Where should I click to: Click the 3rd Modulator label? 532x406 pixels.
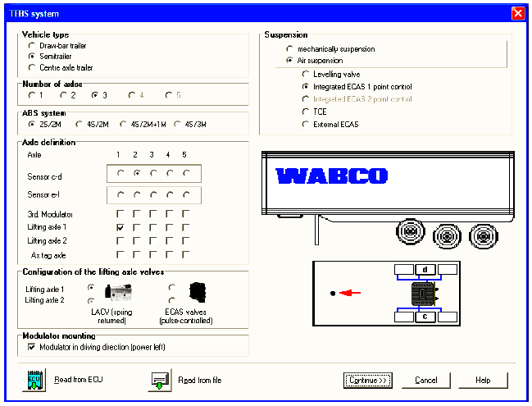(50, 214)
